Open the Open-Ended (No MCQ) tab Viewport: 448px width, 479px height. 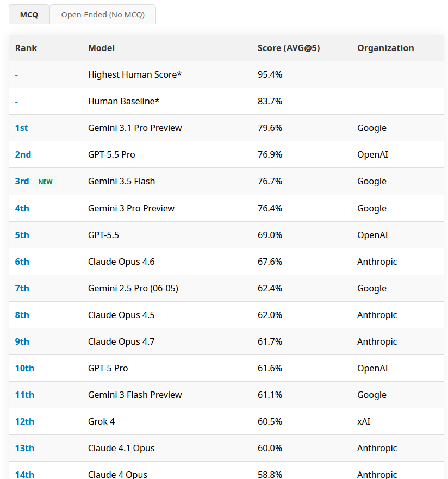[103, 15]
